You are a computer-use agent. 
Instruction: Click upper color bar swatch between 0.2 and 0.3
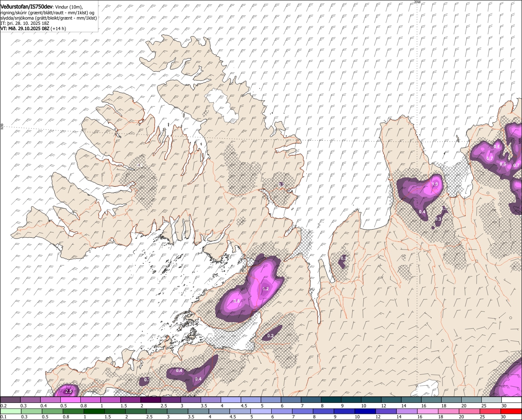pos(10,400)
